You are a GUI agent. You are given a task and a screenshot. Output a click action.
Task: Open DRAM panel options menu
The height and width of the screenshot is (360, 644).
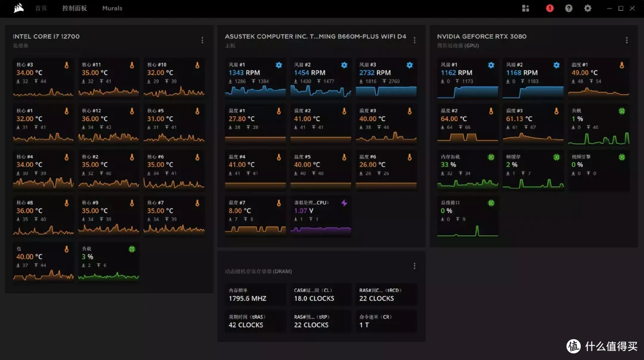click(414, 266)
